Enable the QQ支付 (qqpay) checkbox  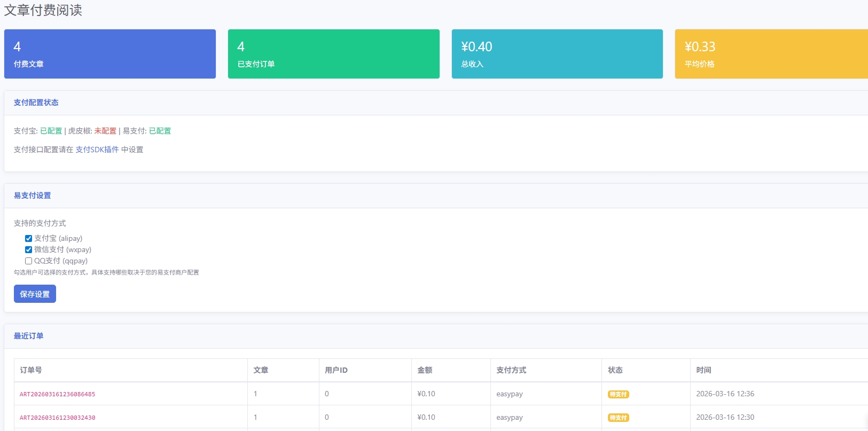pyautogui.click(x=28, y=261)
